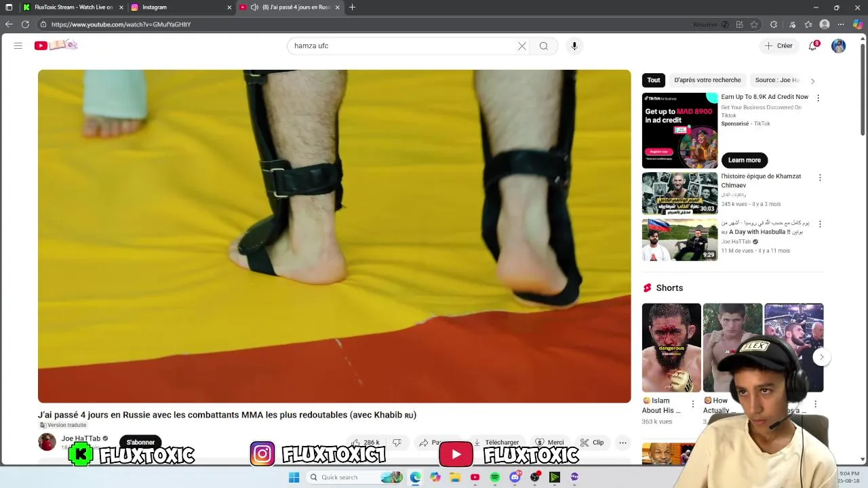Open Spotify from the taskbar
The image size is (868, 488).
tap(495, 477)
